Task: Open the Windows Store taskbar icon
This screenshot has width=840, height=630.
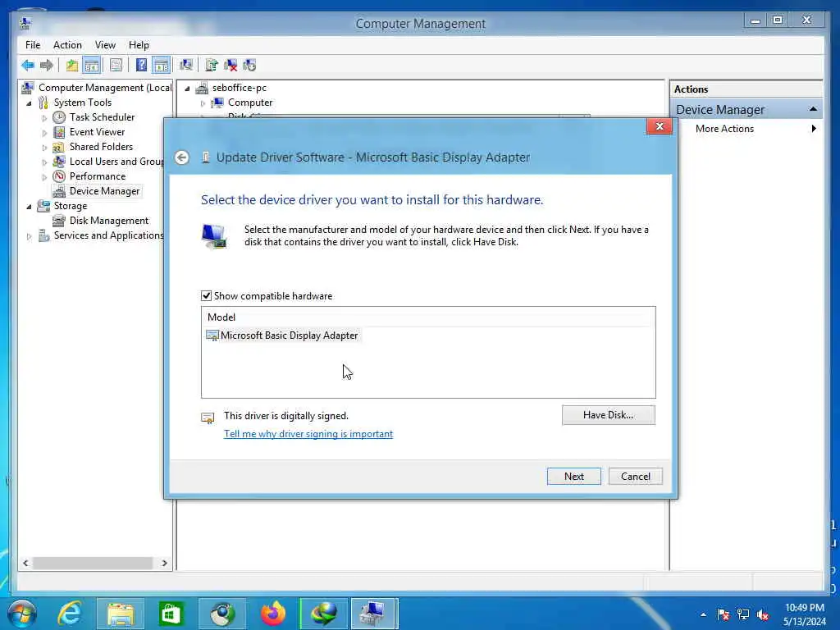Action: coord(171,614)
